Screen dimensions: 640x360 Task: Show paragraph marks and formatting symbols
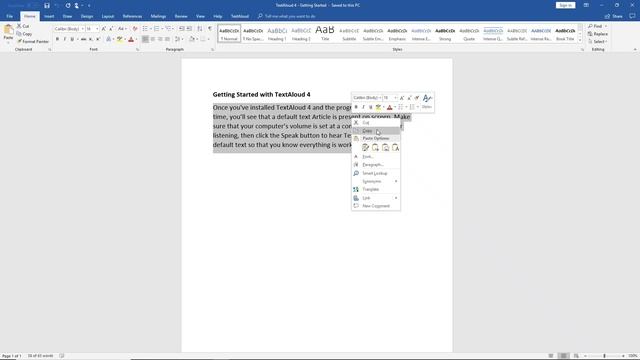click(x=210, y=29)
